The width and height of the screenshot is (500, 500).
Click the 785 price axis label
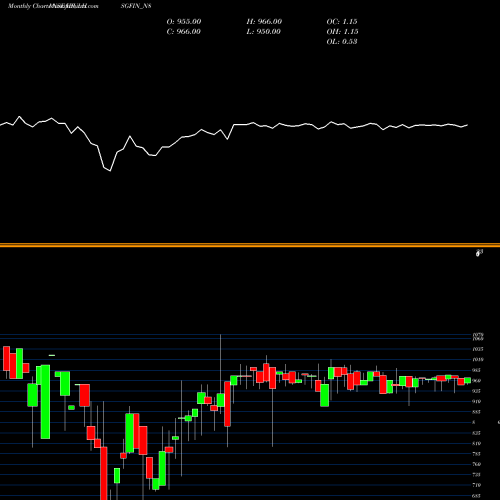coord(477,454)
